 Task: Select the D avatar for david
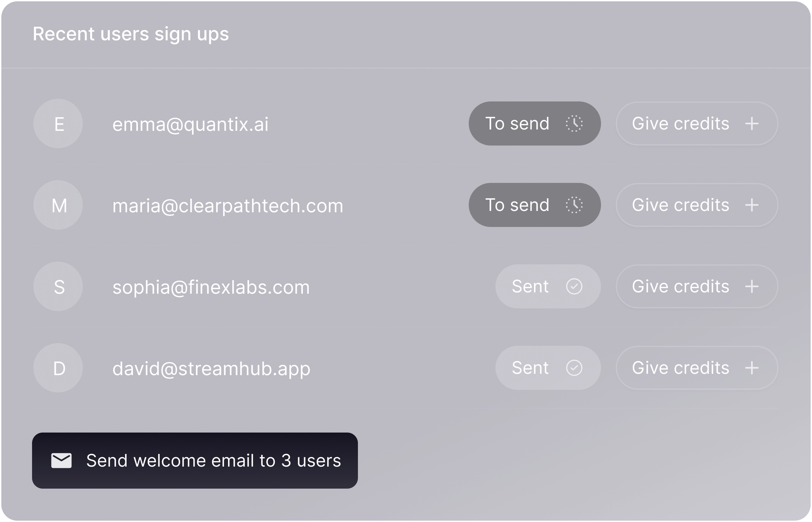pyautogui.click(x=58, y=368)
